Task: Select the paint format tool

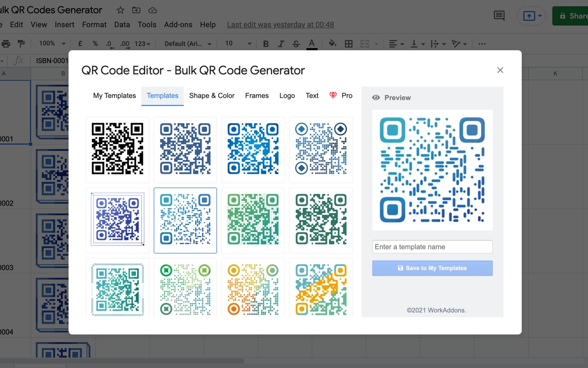Action: (x=21, y=44)
